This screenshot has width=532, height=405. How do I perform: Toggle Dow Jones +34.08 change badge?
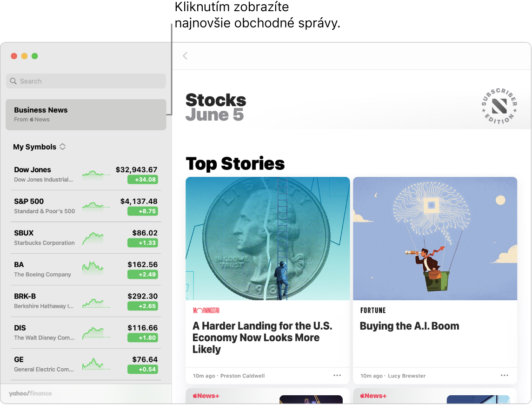click(143, 180)
